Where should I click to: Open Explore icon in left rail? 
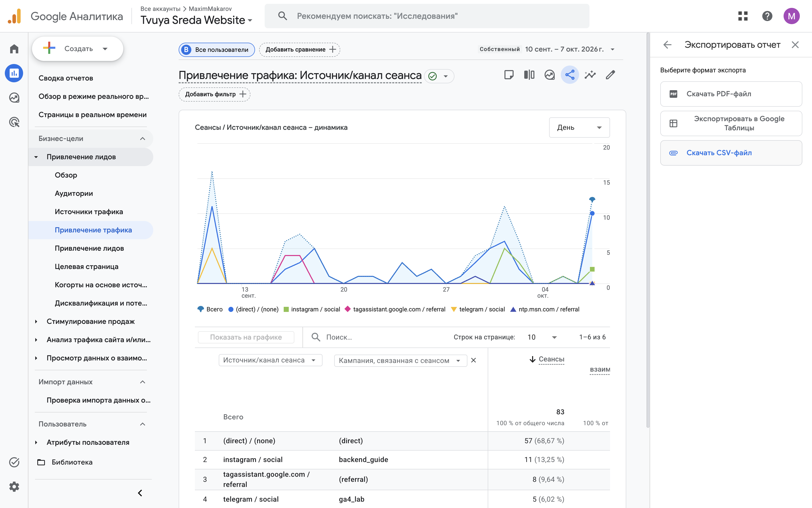coord(14,98)
